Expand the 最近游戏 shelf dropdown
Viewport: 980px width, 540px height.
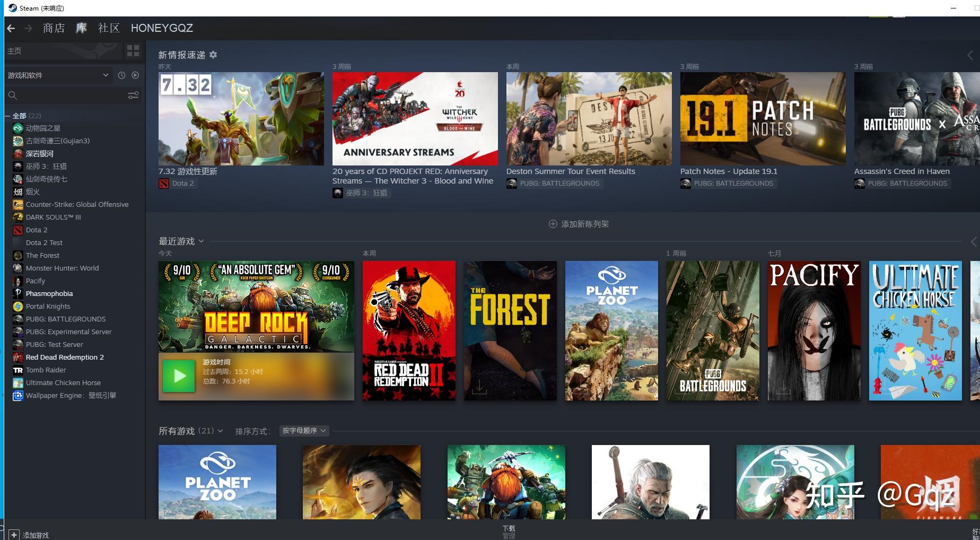[202, 241]
